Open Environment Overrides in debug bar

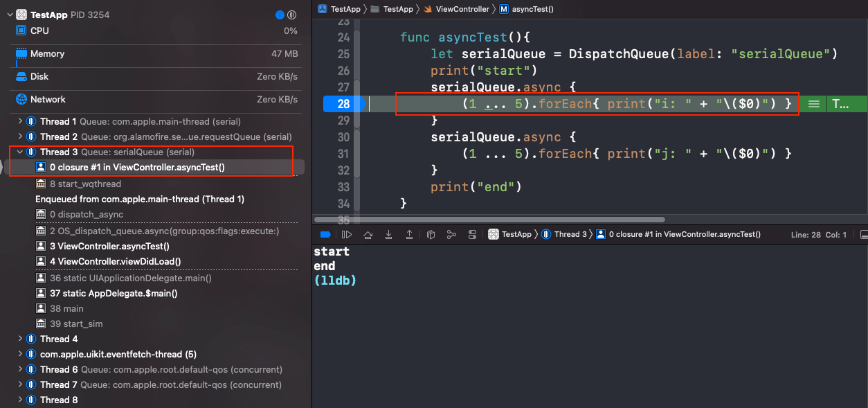473,235
